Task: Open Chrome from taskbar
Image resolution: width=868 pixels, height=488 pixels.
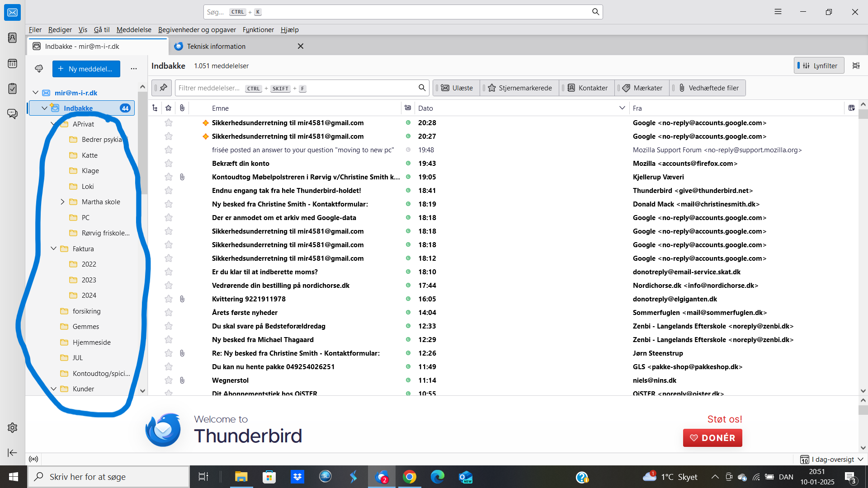Action: (x=409, y=477)
